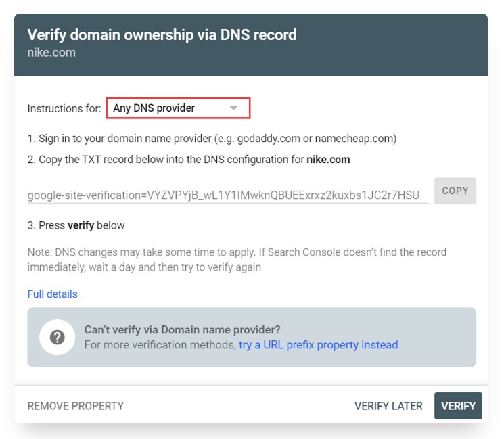The width and height of the screenshot is (504, 439).
Task: Open the Any DNS provider dropdown
Action: point(178,108)
